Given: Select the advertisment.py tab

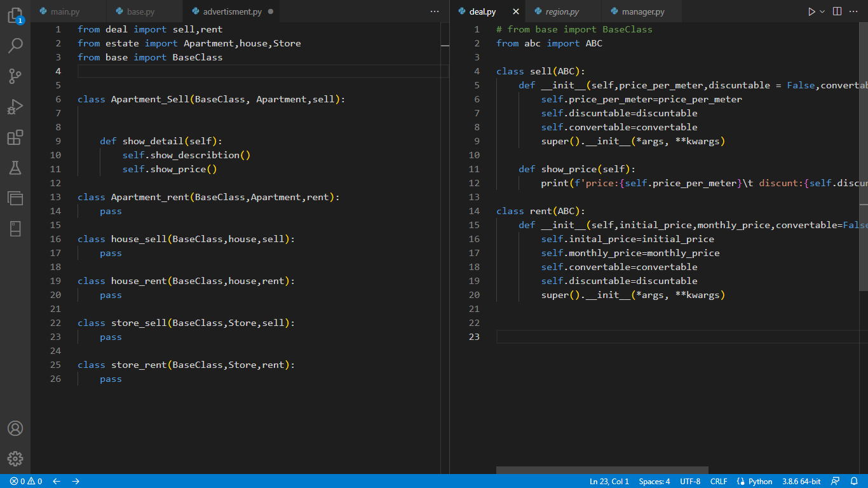Looking at the screenshot, I should (x=232, y=11).
